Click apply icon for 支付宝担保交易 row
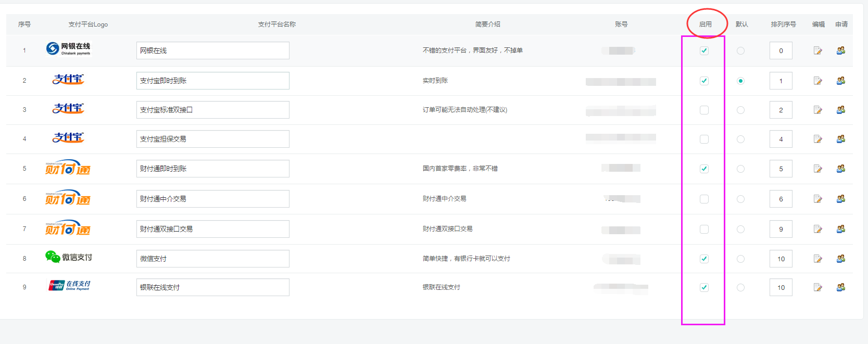 click(x=840, y=139)
